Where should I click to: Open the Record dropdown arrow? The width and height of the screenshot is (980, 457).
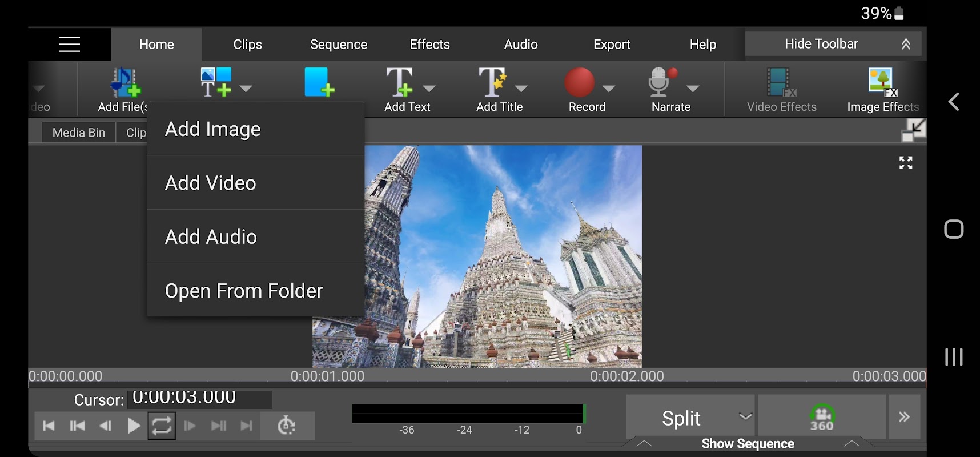click(609, 89)
